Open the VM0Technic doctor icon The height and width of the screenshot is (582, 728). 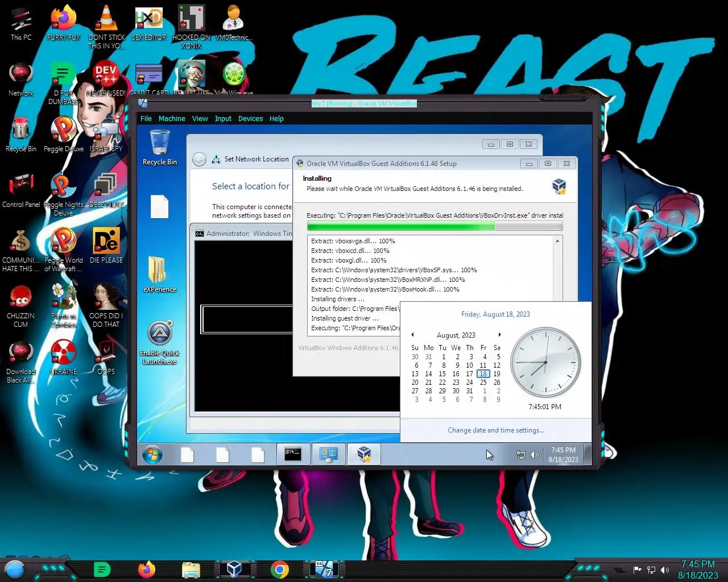point(234,24)
